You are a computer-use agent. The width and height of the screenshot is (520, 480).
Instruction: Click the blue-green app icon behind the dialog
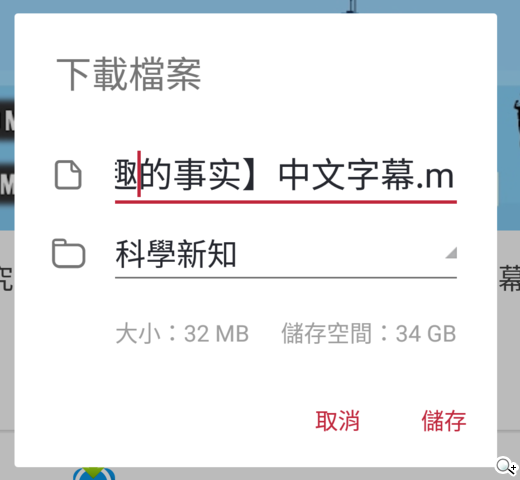[x=94, y=474]
